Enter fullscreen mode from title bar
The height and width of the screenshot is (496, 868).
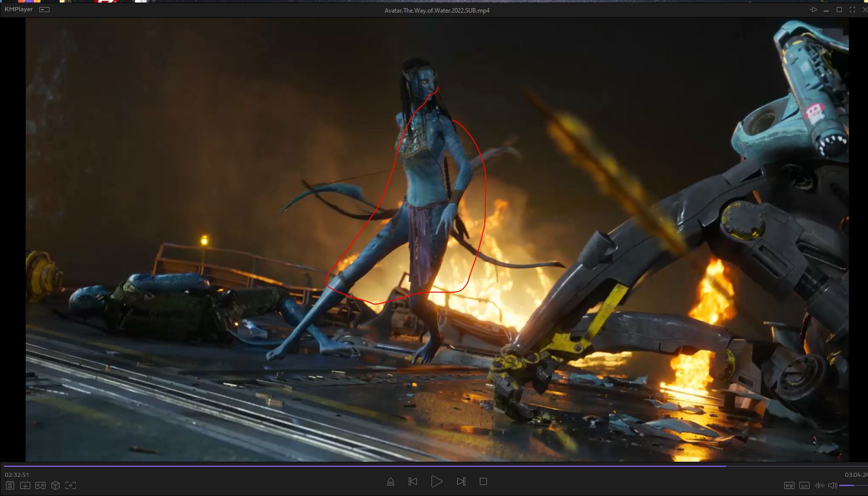[852, 10]
